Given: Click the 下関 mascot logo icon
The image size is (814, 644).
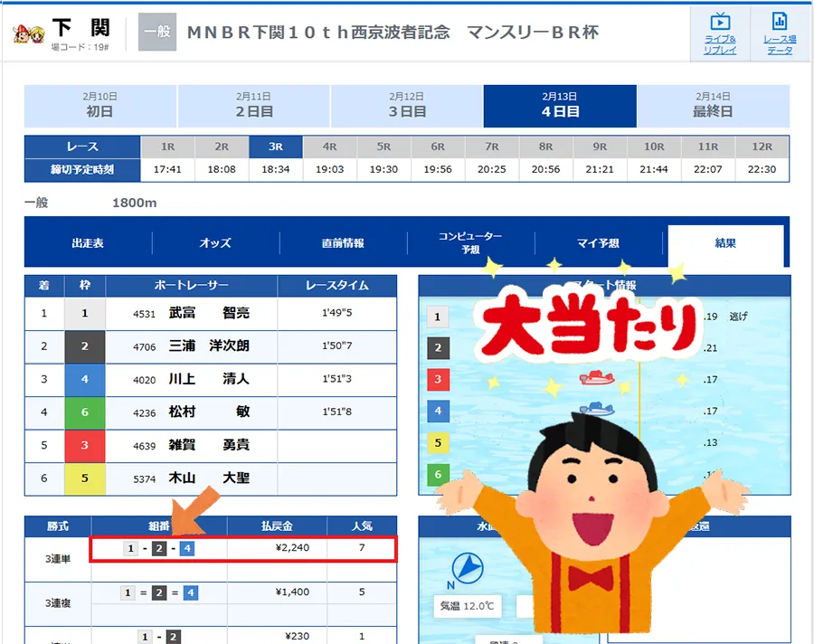Looking at the screenshot, I should [x=28, y=33].
